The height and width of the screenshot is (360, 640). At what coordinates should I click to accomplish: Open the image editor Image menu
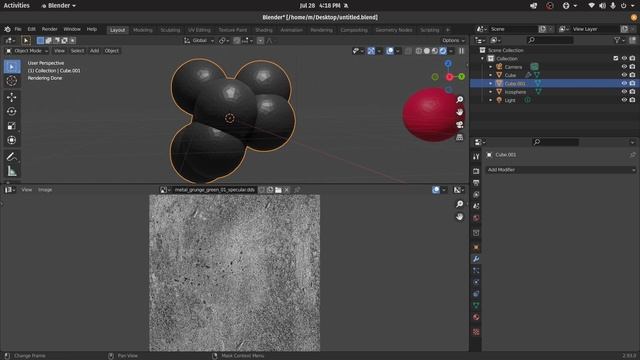click(x=45, y=190)
